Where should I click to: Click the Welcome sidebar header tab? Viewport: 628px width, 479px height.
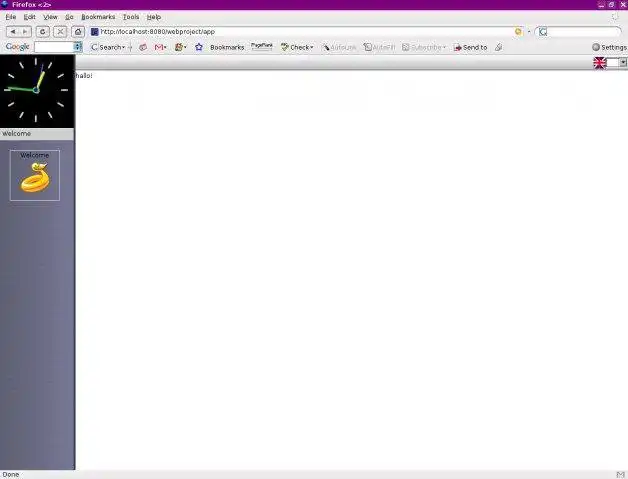(37, 134)
